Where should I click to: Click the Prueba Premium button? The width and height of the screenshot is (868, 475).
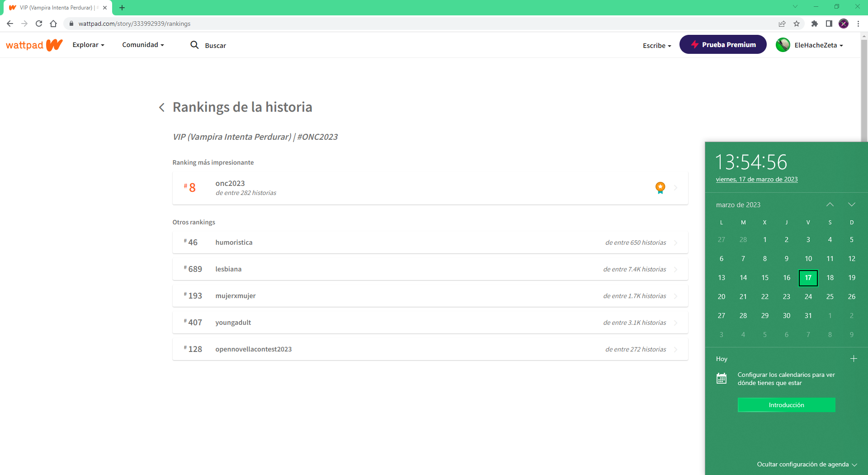pos(723,44)
